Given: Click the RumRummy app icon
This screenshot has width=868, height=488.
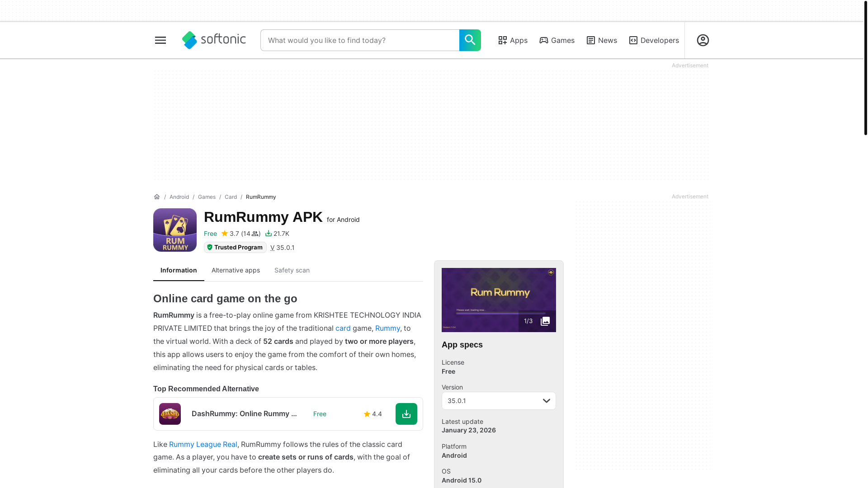Looking at the screenshot, I should pos(175,230).
